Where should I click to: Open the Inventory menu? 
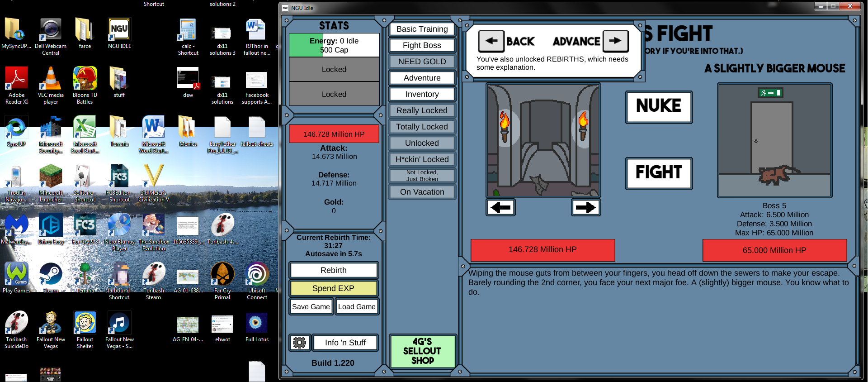[x=422, y=94]
